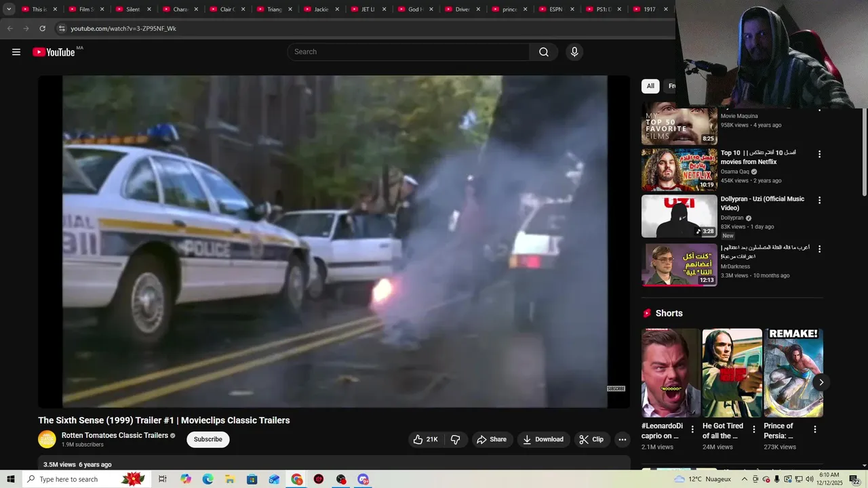The width and height of the screenshot is (868, 488).
Task: Close the God H tab
Action: (431, 9)
